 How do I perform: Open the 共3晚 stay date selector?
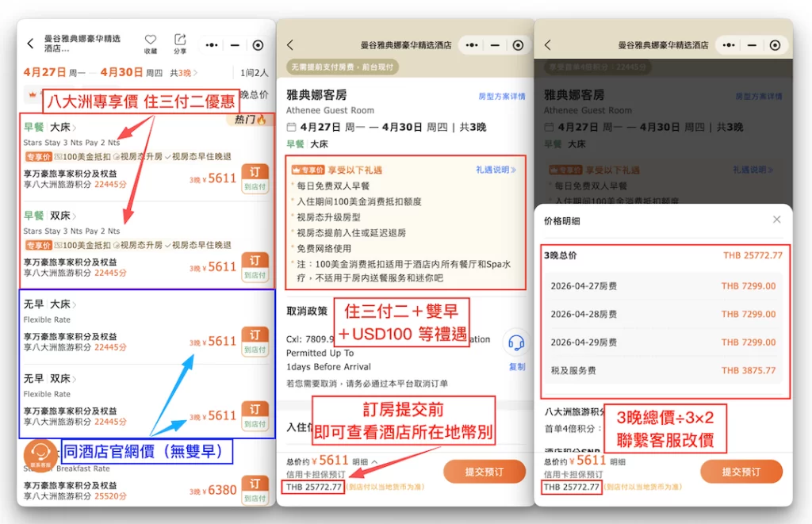184,73
